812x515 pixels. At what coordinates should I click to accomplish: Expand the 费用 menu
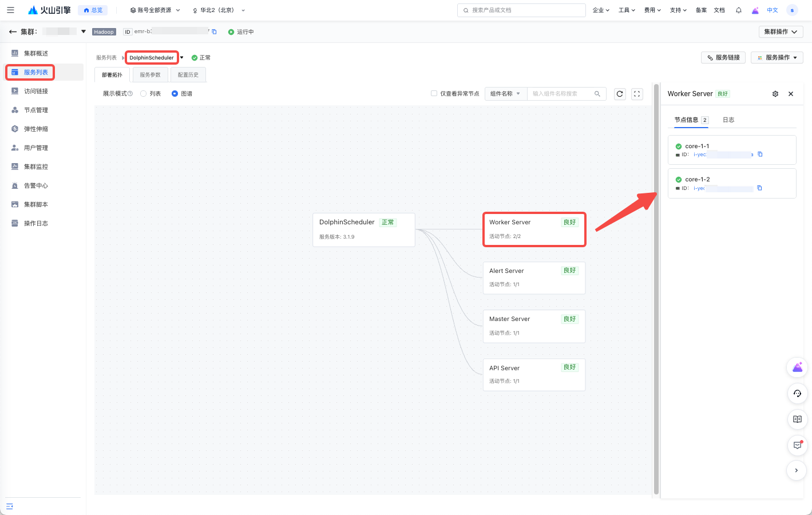(652, 10)
